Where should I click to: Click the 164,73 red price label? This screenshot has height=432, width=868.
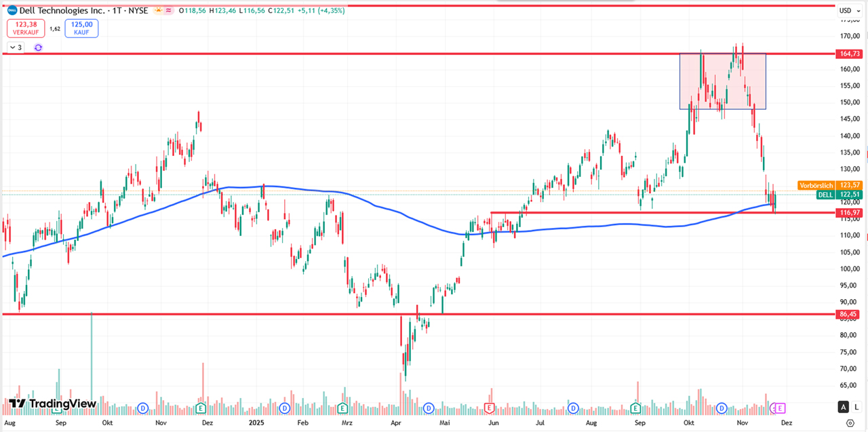pos(848,54)
